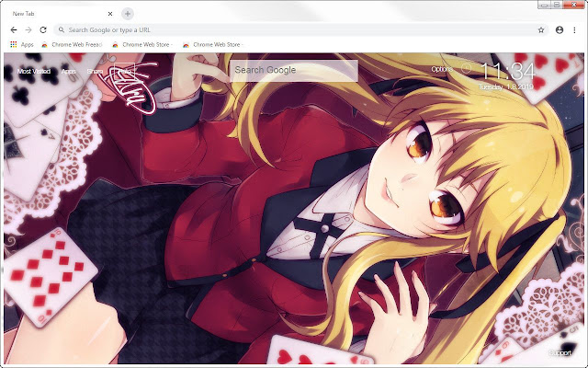
Task: Click the forward navigation arrow
Action: click(x=28, y=29)
